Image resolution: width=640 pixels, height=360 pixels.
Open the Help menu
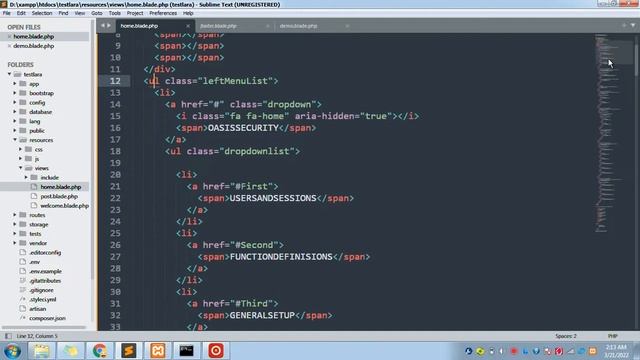point(188,13)
